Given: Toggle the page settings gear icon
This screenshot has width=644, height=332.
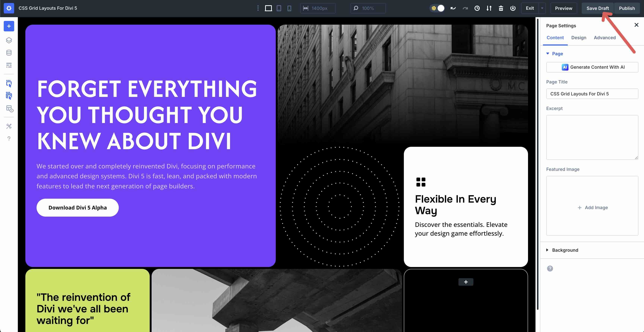Looking at the screenshot, I should point(9,8).
